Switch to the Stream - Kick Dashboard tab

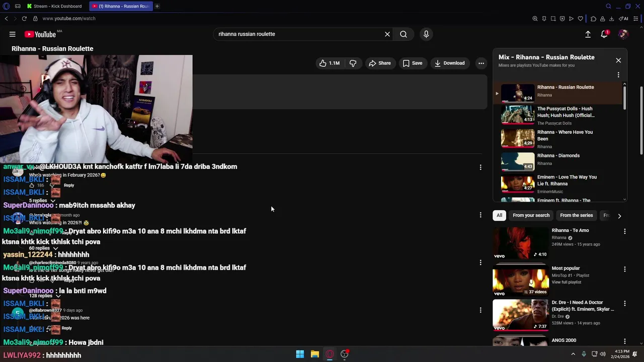(54, 6)
